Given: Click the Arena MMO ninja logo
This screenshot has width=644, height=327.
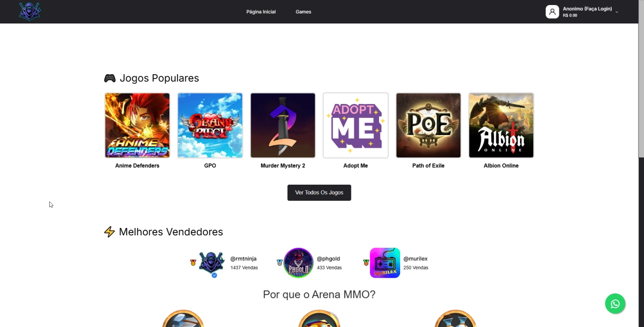Looking at the screenshot, I should pyautogui.click(x=30, y=12).
